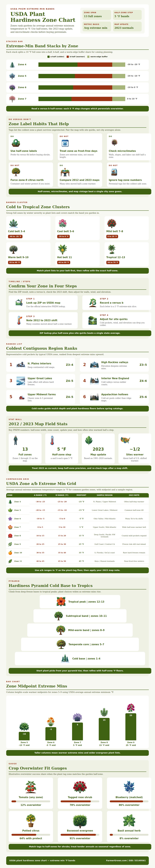Select the citrus tree icon above 'Force zone-9 citrus north'
Viewport: 155px width, 868px height.
click(x=15, y=172)
